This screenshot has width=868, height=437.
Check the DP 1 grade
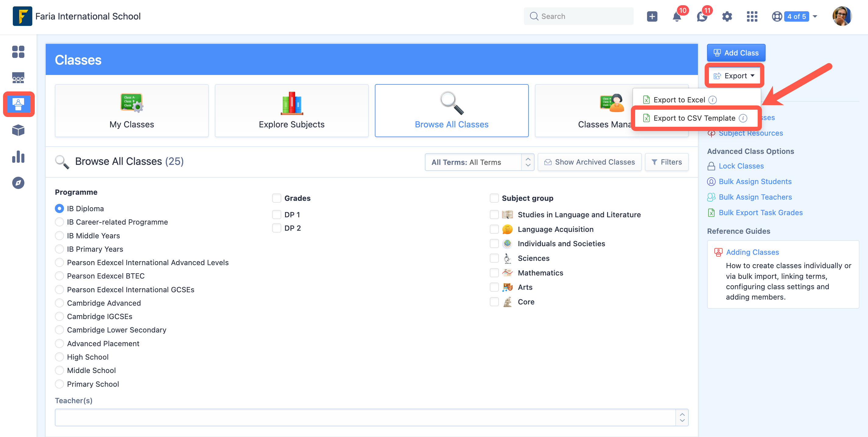(x=277, y=215)
